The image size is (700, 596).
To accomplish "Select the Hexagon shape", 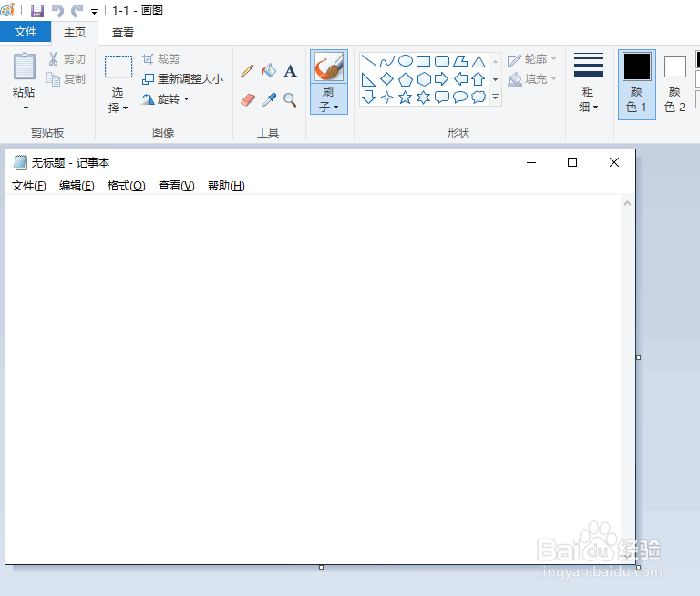I will point(424,79).
